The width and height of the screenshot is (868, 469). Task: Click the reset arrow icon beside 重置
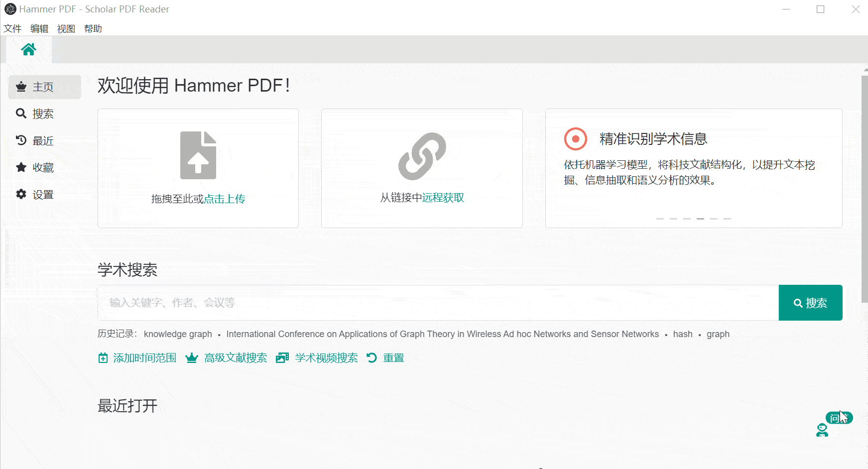[x=372, y=358]
